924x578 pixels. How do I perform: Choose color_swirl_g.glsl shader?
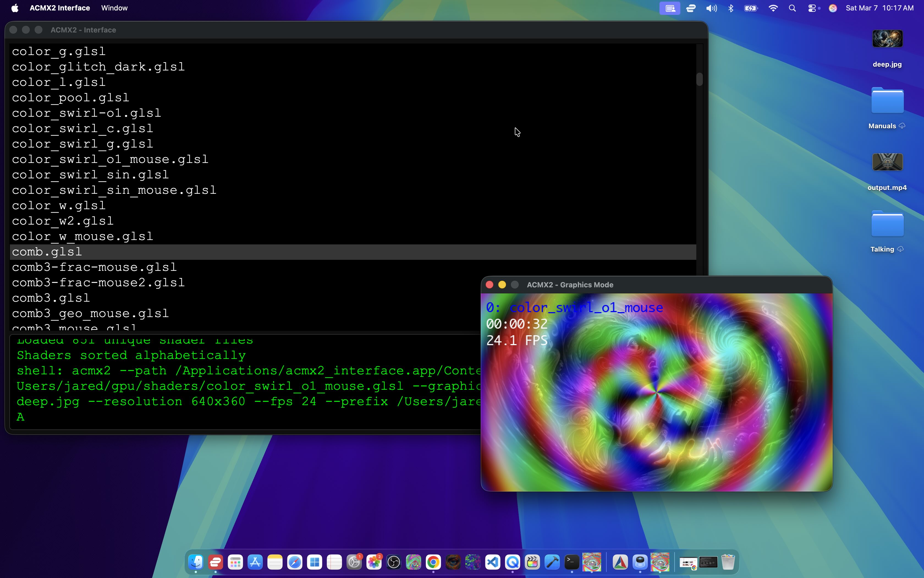coord(353,144)
